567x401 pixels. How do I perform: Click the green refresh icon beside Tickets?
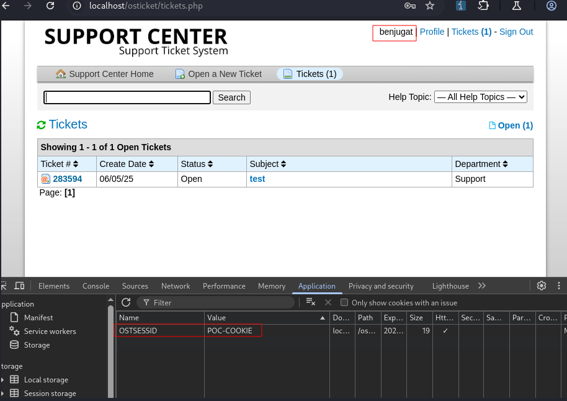coord(41,125)
